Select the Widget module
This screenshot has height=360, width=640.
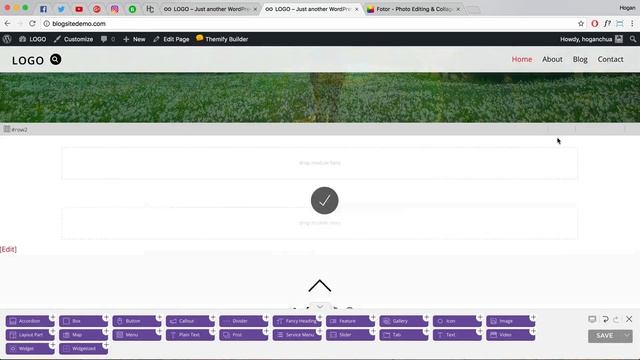pos(29,349)
